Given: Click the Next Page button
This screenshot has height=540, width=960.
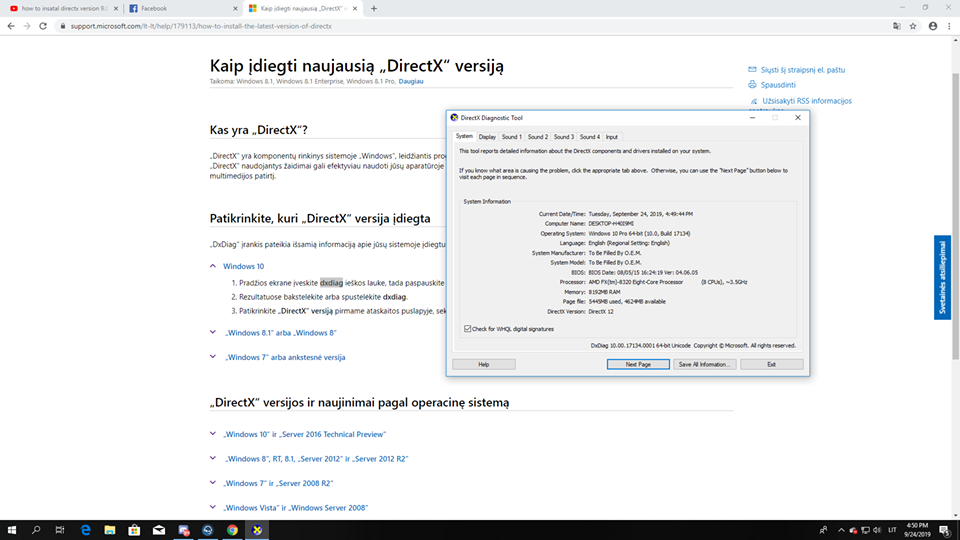Looking at the screenshot, I should (638, 364).
